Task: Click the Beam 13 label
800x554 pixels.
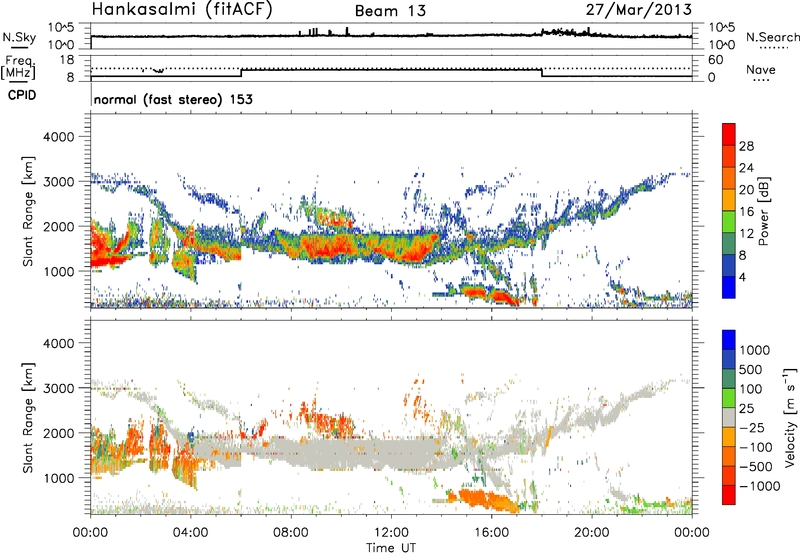Action: click(x=390, y=11)
